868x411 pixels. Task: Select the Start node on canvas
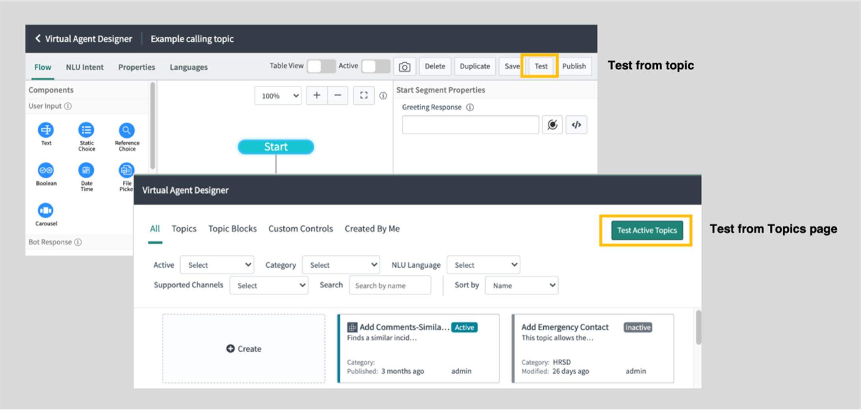tap(276, 147)
